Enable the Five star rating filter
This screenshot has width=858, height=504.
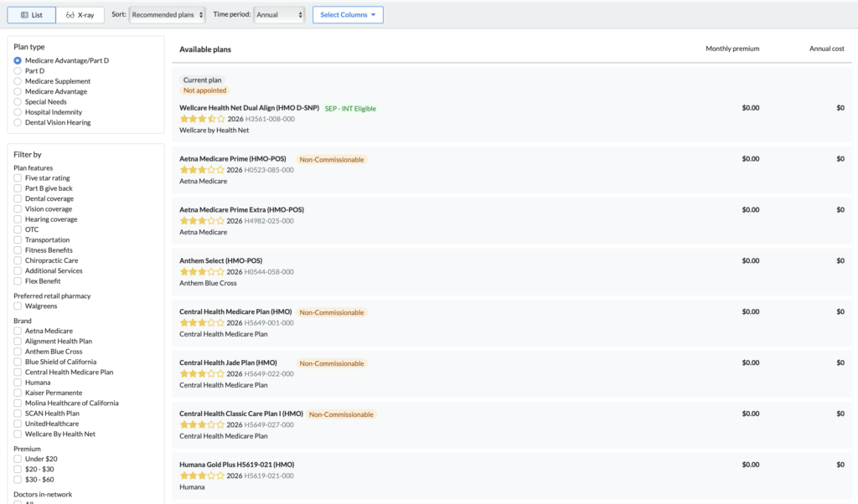[x=18, y=178]
